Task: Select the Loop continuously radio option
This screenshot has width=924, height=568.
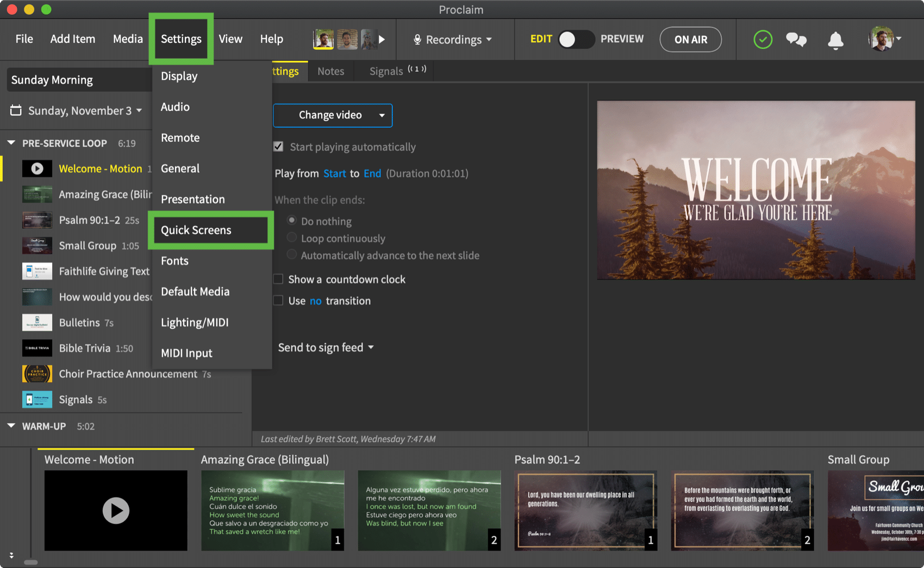Action: (x=292, y=238)
